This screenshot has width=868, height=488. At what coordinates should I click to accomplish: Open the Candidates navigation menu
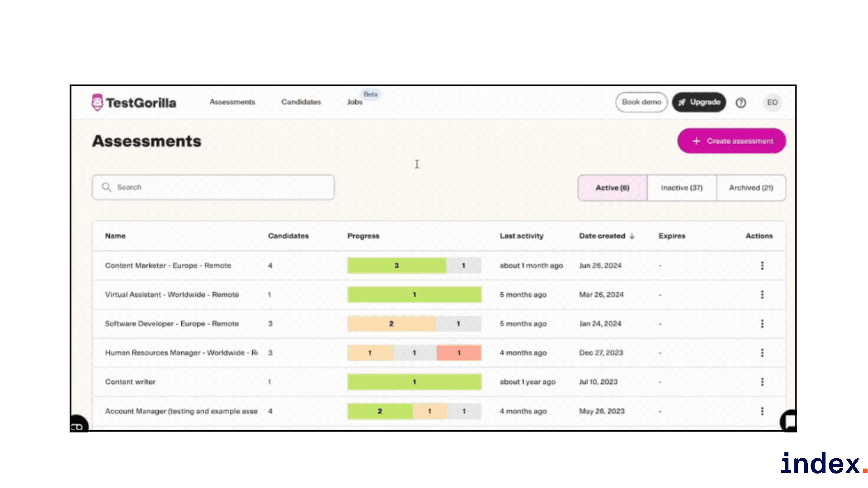tap(301, 102)
